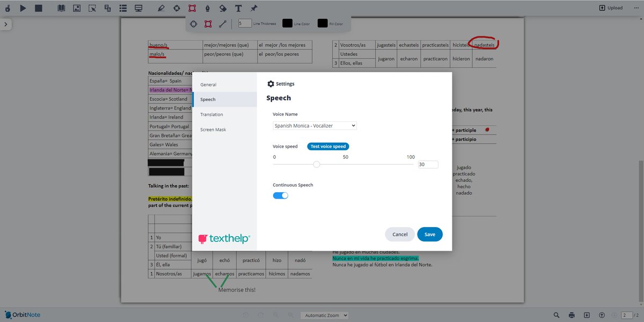This screenshot has width=644, height=322.
Task: Open the dictionary tool
Action: 61,8
